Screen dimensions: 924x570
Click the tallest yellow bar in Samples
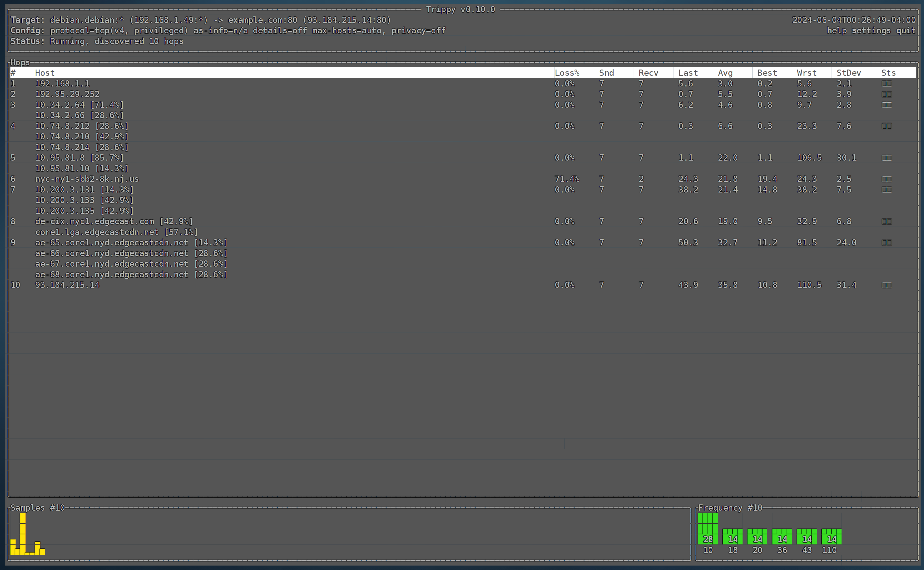click(23, 534)
